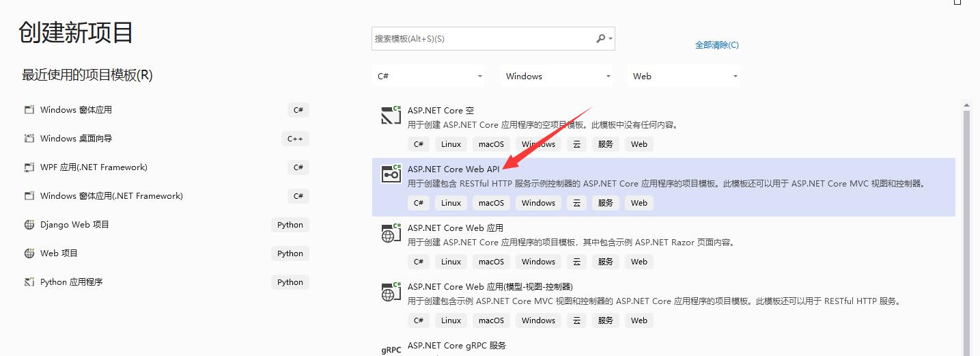Choose recent template Windows 窗体应用 (C#)
This screenshot has height=356, width=980.
(166, 110)
